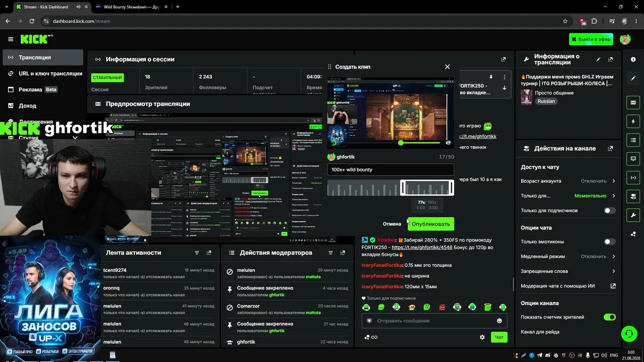Expand the browser tab search chevron
Image resolution: width=644 pixels, height=362 pixels.
pos(7,7)
